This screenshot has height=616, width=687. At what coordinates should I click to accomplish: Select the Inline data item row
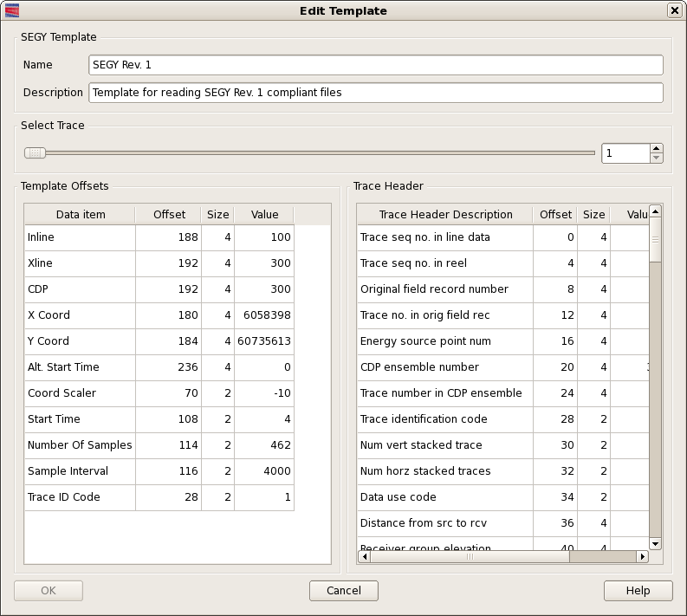tap(159, 237)
